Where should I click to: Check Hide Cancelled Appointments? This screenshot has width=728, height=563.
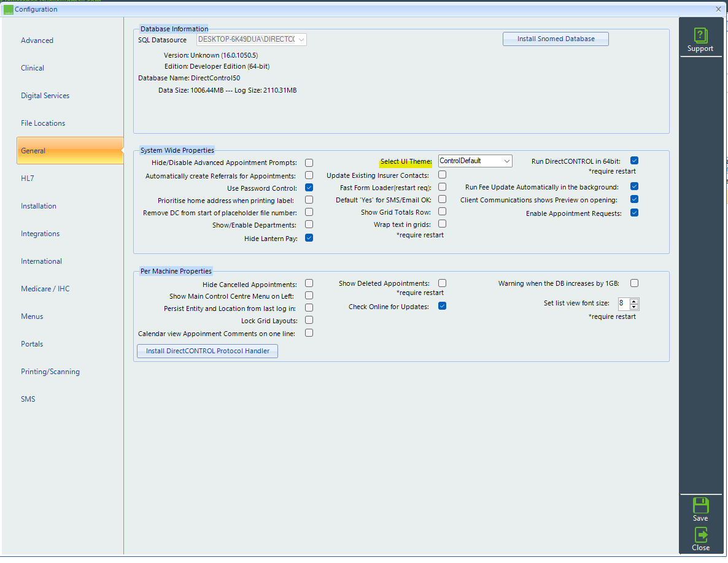(x=309, y=283)
